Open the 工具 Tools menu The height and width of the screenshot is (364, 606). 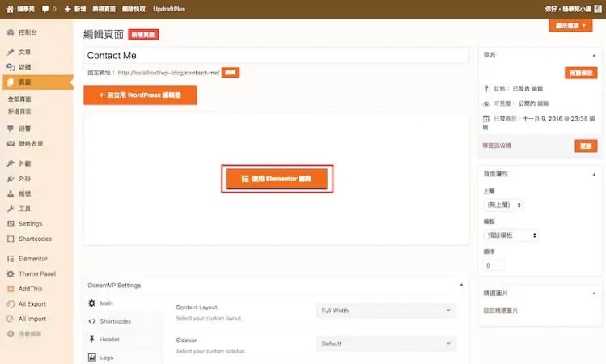(19, 209)
